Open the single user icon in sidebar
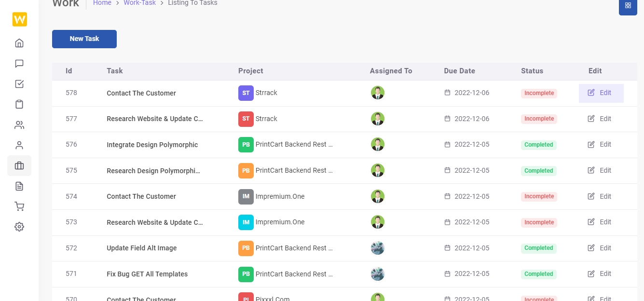This screenshot has width=644, height=301. (x=19, y=145)
